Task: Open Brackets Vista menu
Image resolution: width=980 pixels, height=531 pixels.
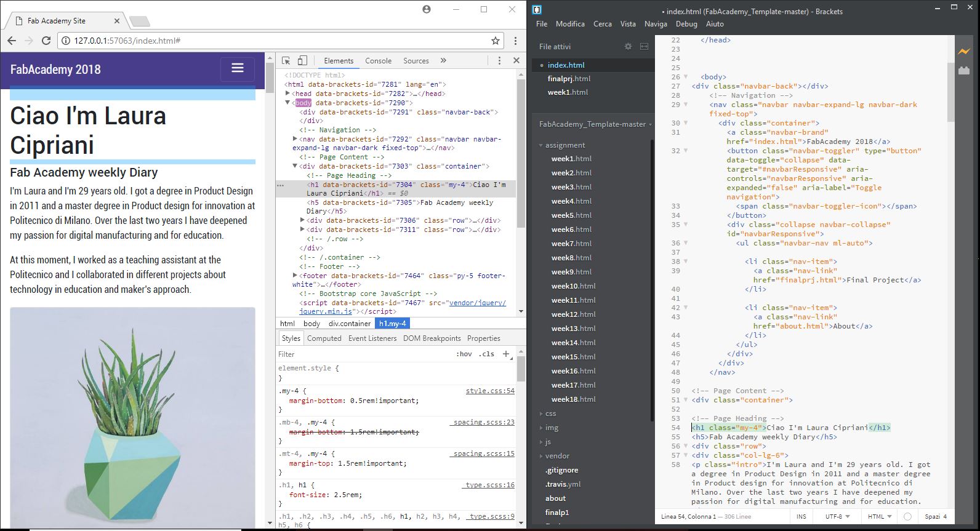Action: click(x=628, y=24)
